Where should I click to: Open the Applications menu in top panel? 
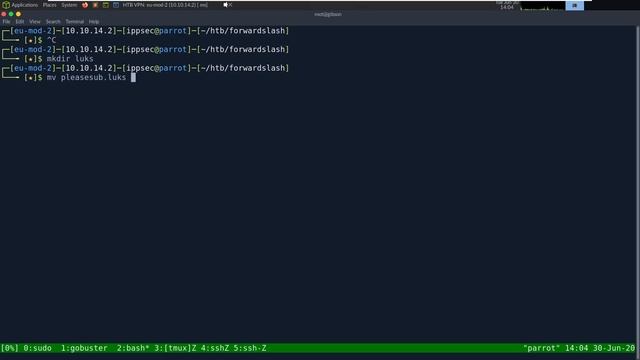tap(20, 5)
